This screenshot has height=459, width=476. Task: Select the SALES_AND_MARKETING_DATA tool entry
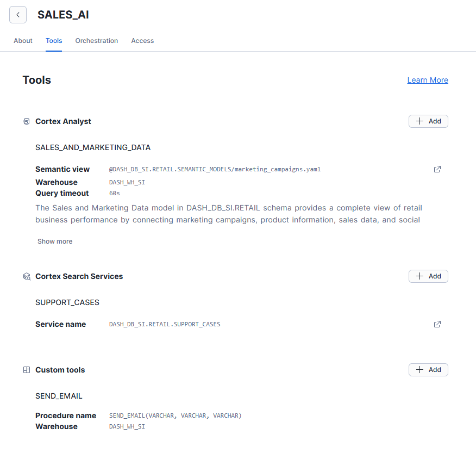[93, 147]
